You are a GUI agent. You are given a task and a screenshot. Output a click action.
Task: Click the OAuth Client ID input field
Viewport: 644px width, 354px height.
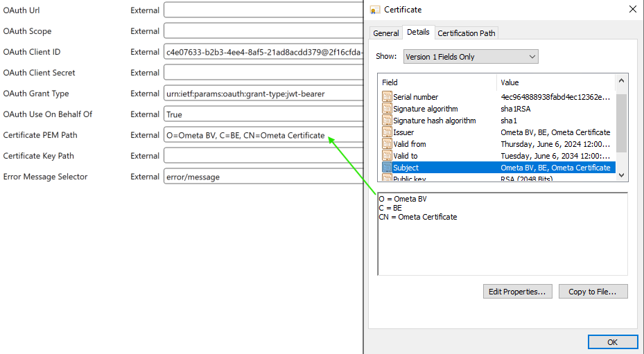(263, 52)
